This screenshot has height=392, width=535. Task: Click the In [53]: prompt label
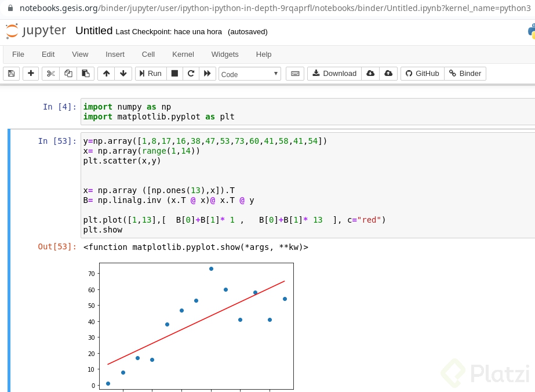click(x=57, y=141)
